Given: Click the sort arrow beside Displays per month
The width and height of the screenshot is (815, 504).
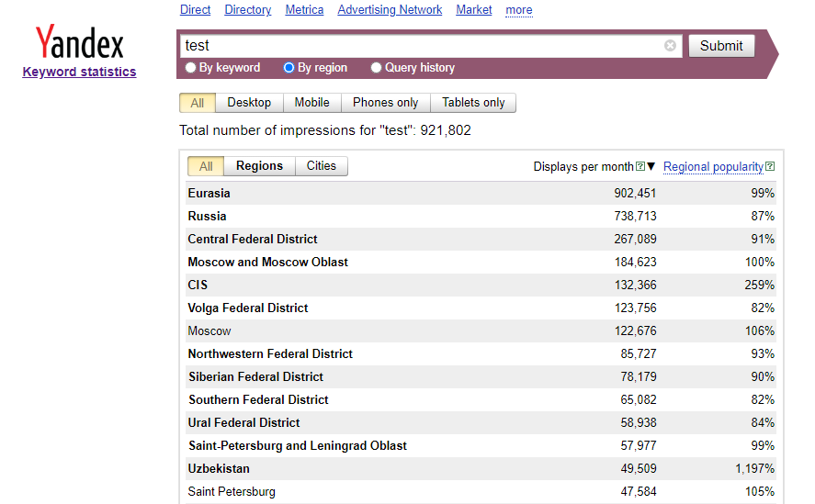Looking at the screenshot, I should click(x=651, y=166).
